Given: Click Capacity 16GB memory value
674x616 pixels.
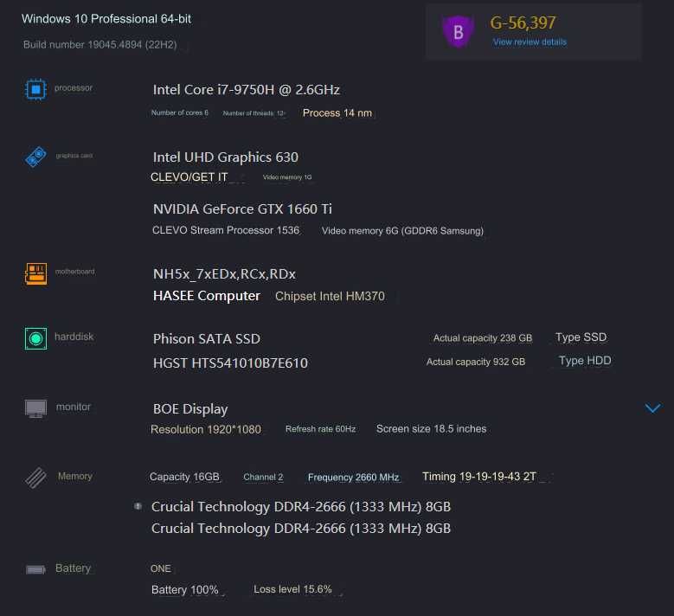Looking at the screenshot, I should (185, 478).
